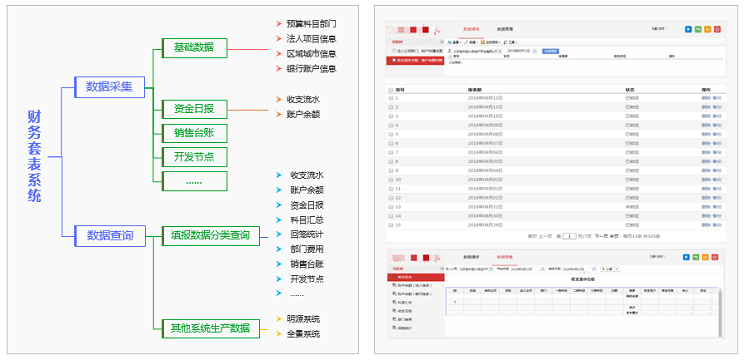Check the checkbox for report row 1
The height and width of the screenshot is (360, 744).
(x=391, y=98)
